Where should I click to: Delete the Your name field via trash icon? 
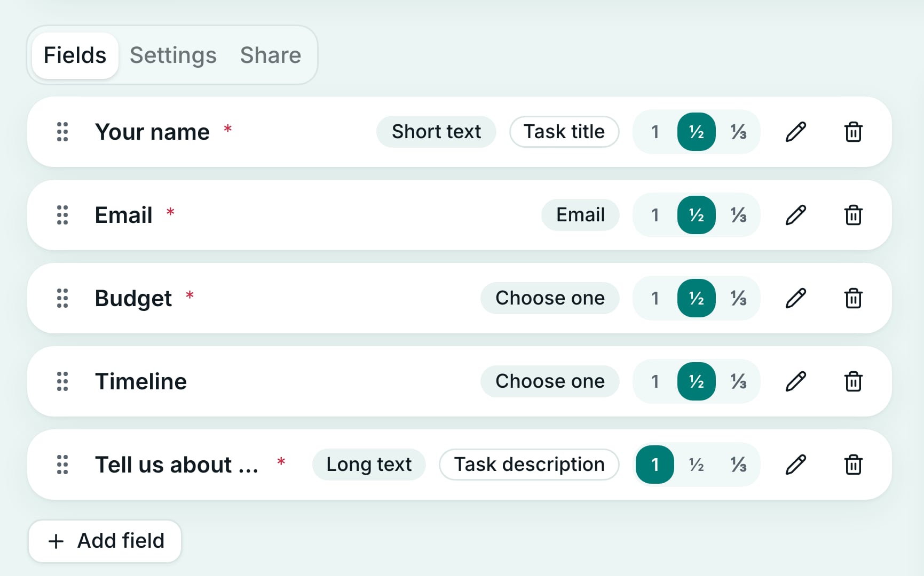[853, 132]
